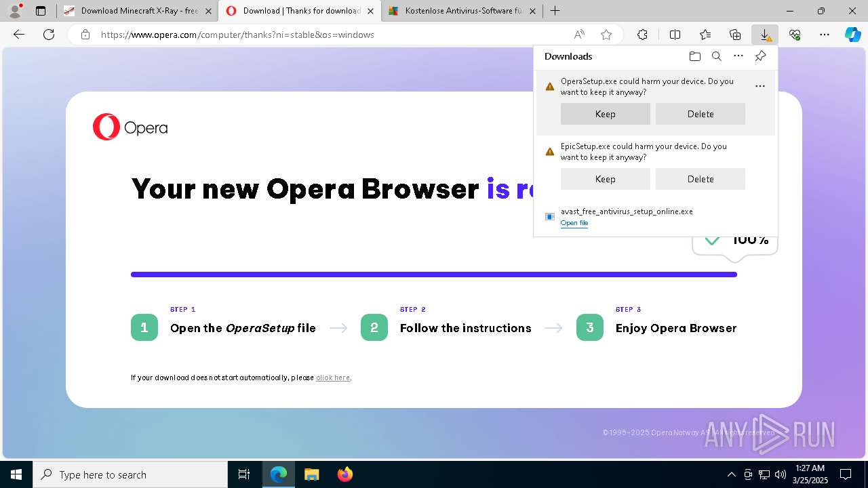Show hidden system tray icons

point(731,474)
